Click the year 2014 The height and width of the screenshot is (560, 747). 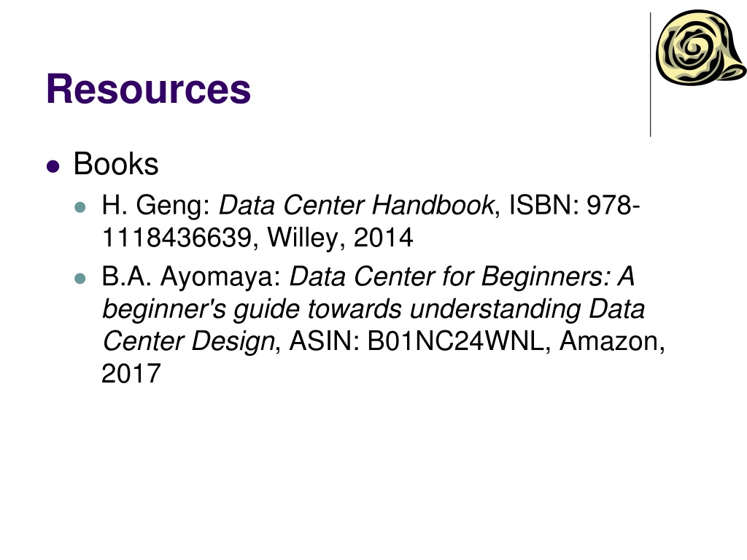pos(384,238)
